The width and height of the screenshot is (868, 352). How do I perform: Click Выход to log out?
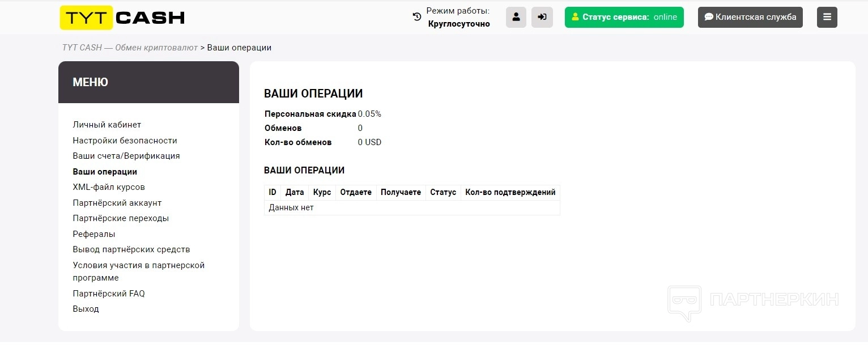pos(86,309)
